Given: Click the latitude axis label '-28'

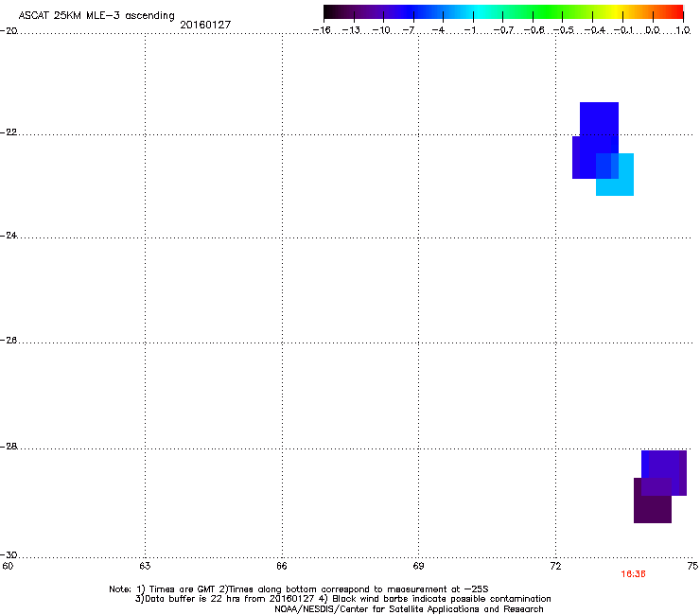Looking at the screenshot, I should coord(9,447).
